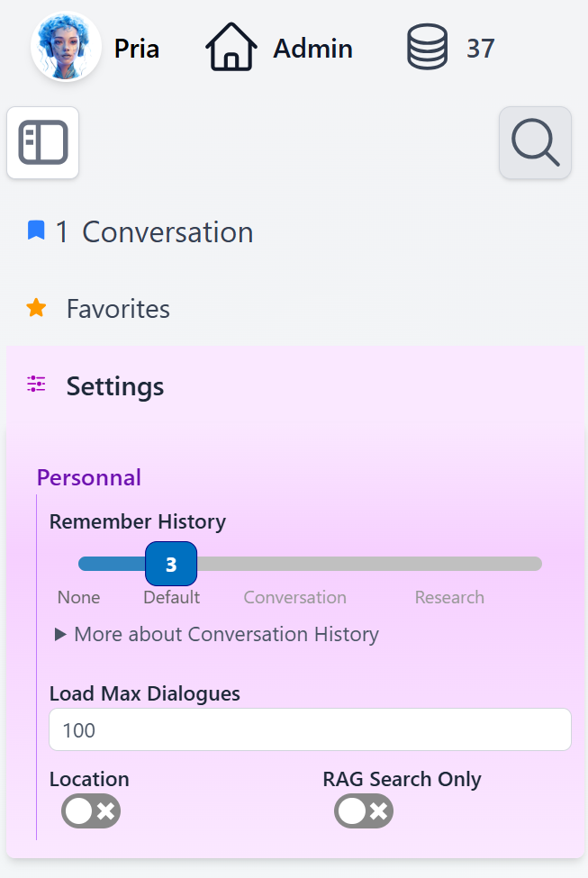
Task: Click the Pria avatar image
Action: 66,48
